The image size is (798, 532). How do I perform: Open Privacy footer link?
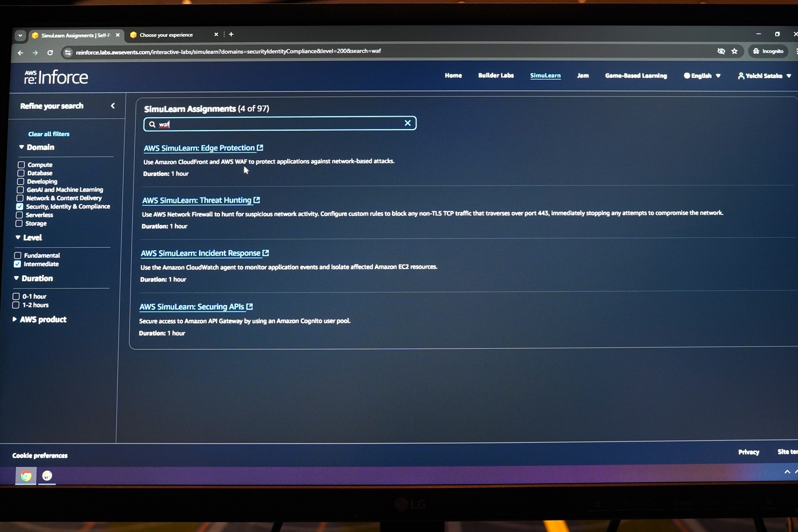(749, 452)
